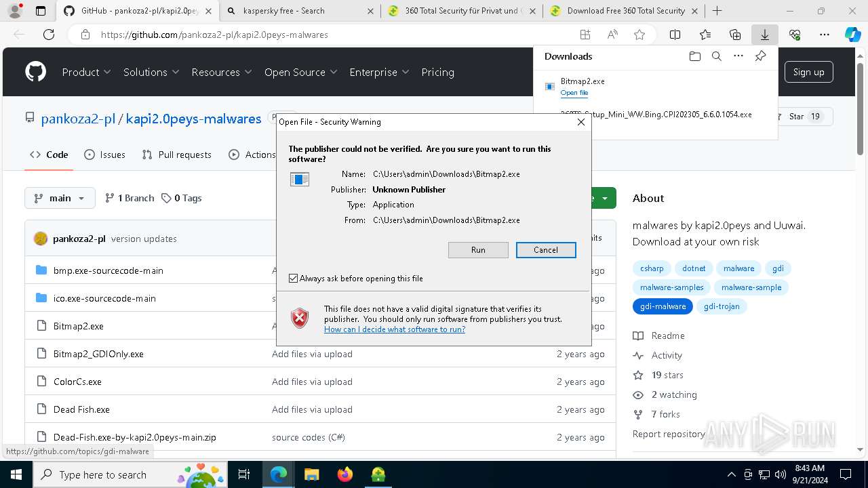Viewport: 868px width, 488px height.
Task: Click the Edge profile avatar icon
Action: (x=15, y=11)
